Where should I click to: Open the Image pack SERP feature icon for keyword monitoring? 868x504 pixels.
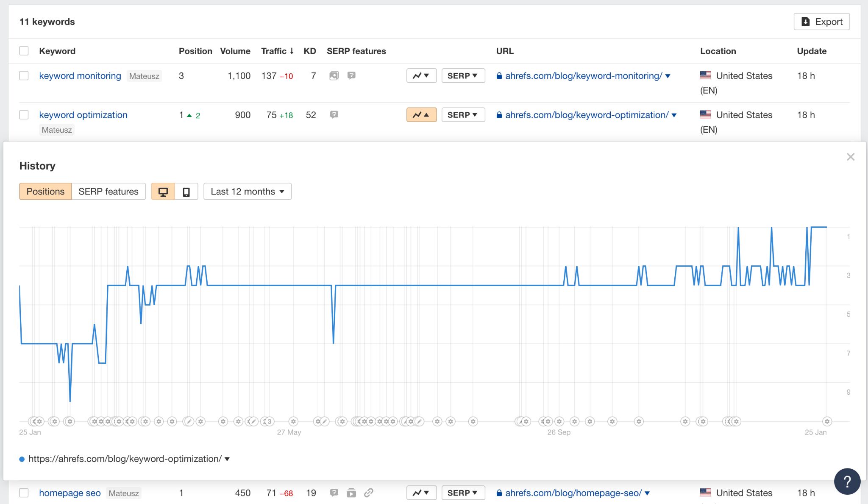tap(334, 75)
